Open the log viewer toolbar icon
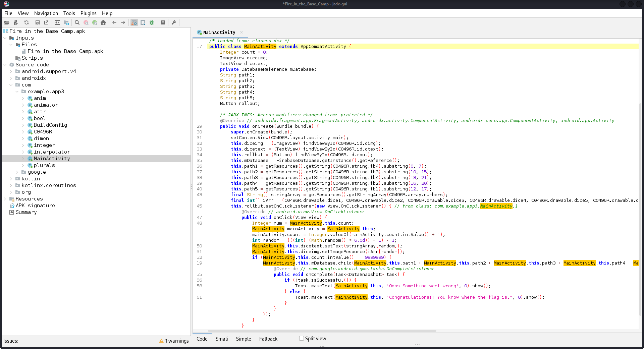Viewport: 644px width, 349px height. point(163,22)
